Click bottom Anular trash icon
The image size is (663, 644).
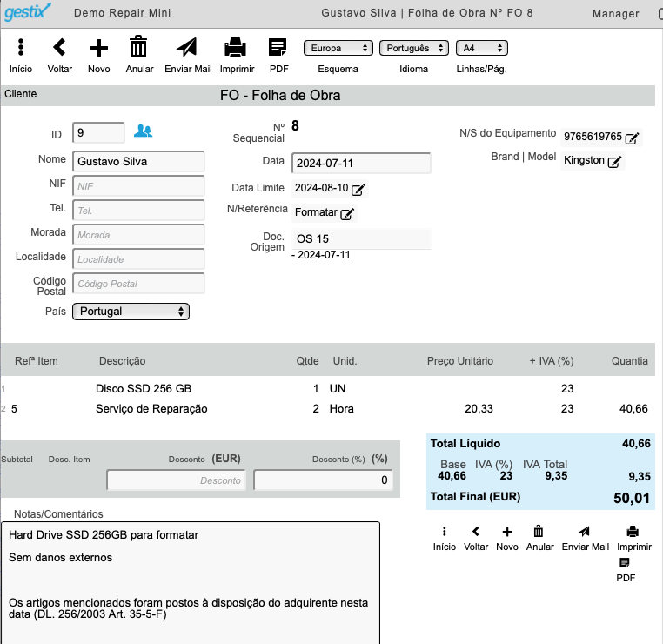click(539, 531)
